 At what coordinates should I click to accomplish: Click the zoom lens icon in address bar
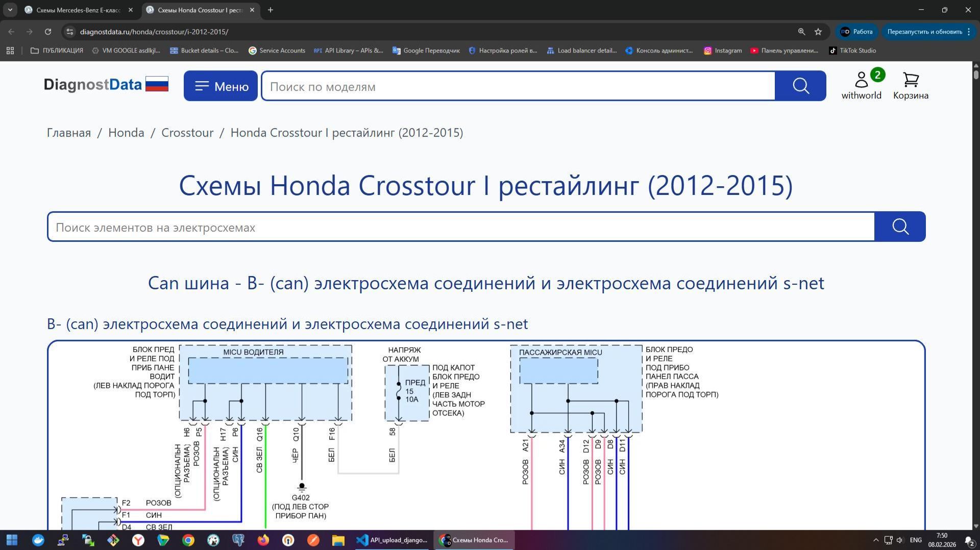(x=801, y=32)
